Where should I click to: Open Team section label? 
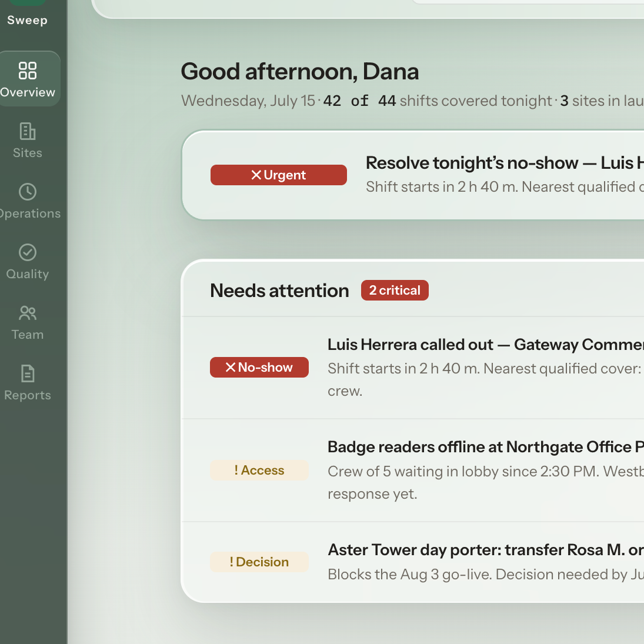point(28,335)
